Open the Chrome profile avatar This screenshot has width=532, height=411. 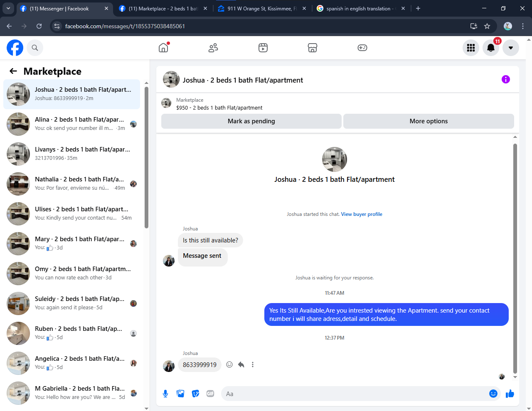click(508, 26)
